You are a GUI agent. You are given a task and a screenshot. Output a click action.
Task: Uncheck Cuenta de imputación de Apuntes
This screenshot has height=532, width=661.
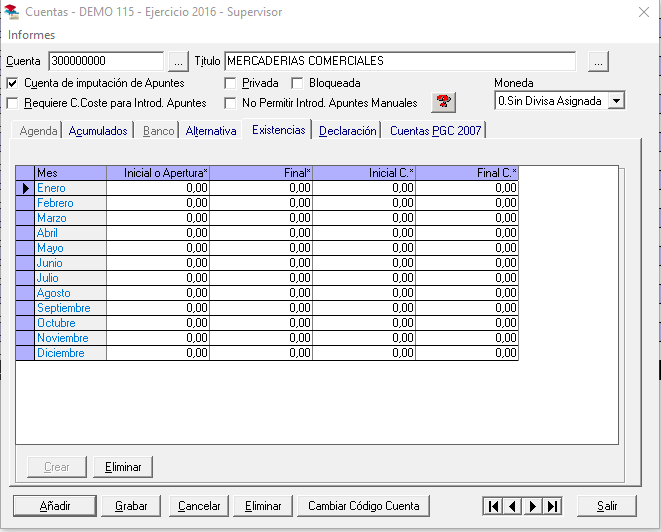[x=13, y=83]
